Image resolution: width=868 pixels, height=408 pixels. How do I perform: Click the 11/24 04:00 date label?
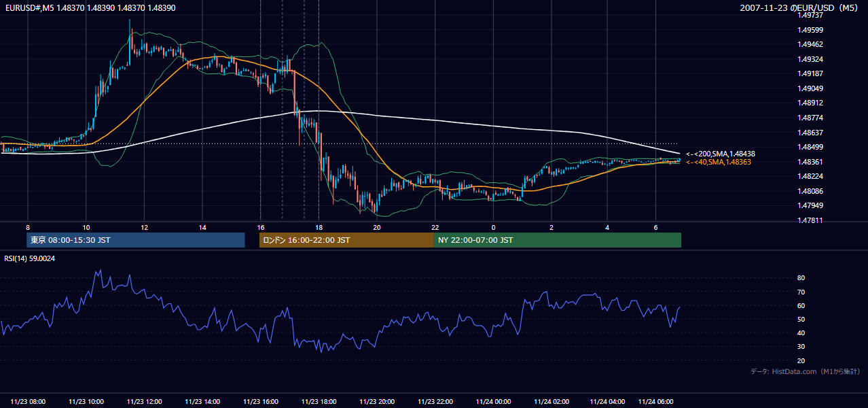(607, 402)
